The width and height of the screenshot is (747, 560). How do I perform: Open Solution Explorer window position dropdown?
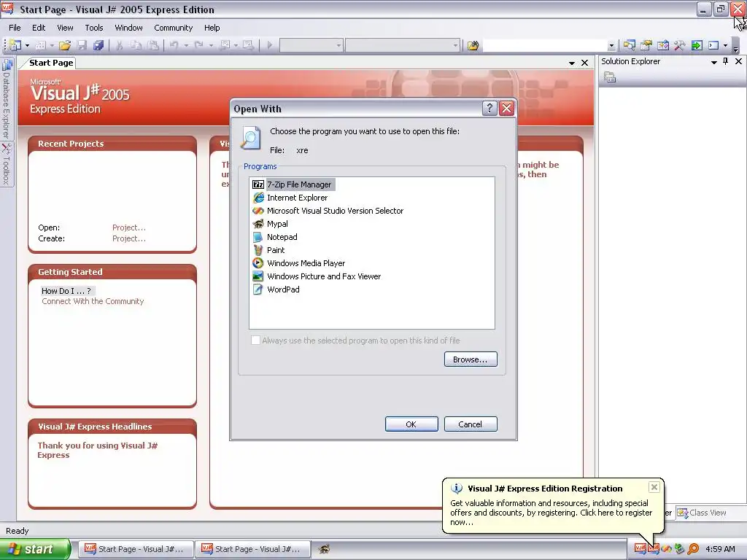713,62
